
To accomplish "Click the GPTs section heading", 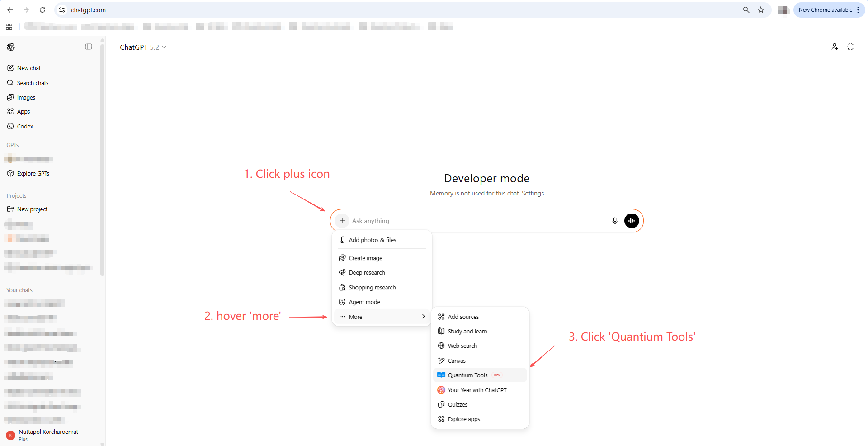I will click(13, 145).
